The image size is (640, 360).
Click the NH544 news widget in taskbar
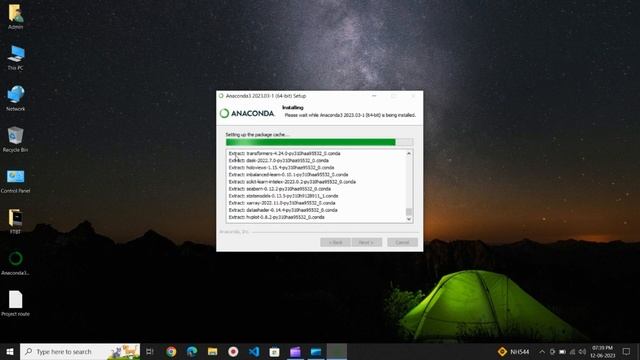point(513,351)
